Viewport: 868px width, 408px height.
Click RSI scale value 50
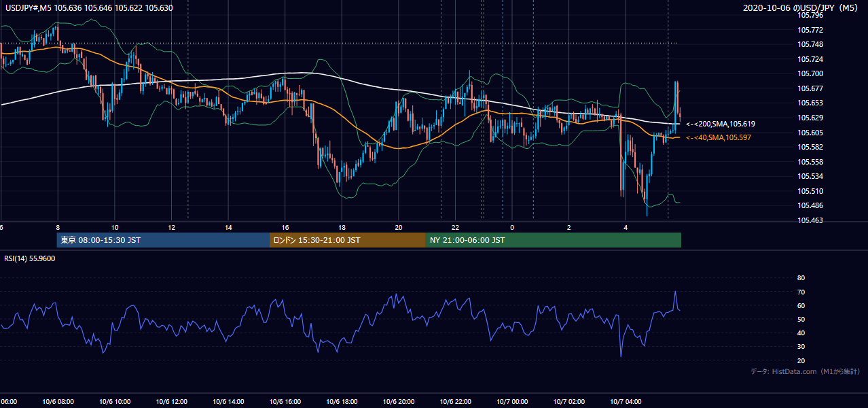(x=801, y=319)
